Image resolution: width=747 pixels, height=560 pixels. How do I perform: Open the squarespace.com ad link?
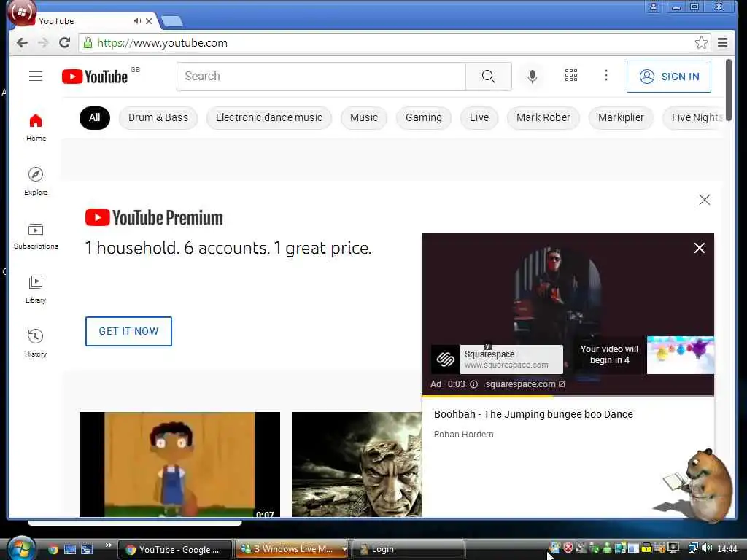tap(525, 384)
